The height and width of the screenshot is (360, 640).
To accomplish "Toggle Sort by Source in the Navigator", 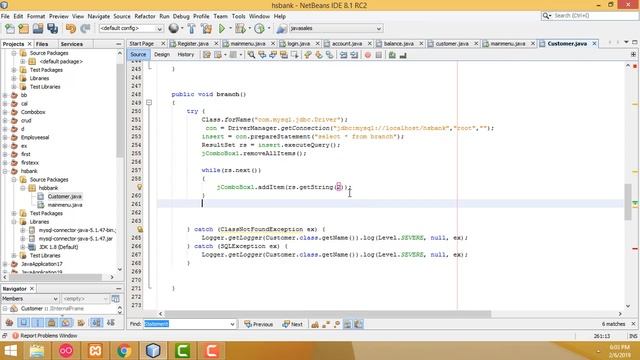I will (111, 323).
